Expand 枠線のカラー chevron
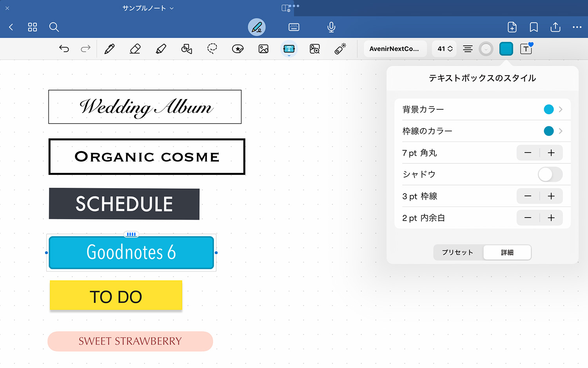 coord(561,131)
